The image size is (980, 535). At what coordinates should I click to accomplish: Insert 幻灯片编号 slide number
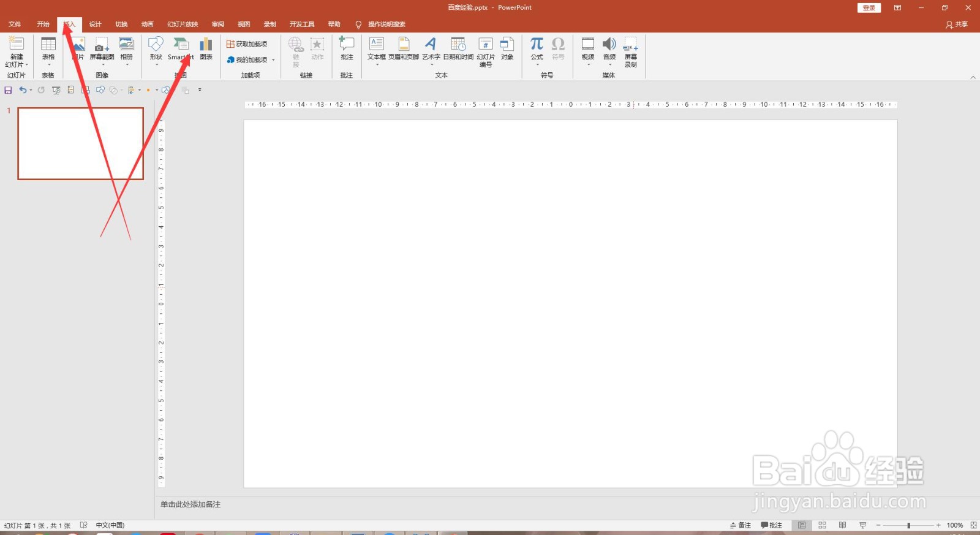(486, 51)
